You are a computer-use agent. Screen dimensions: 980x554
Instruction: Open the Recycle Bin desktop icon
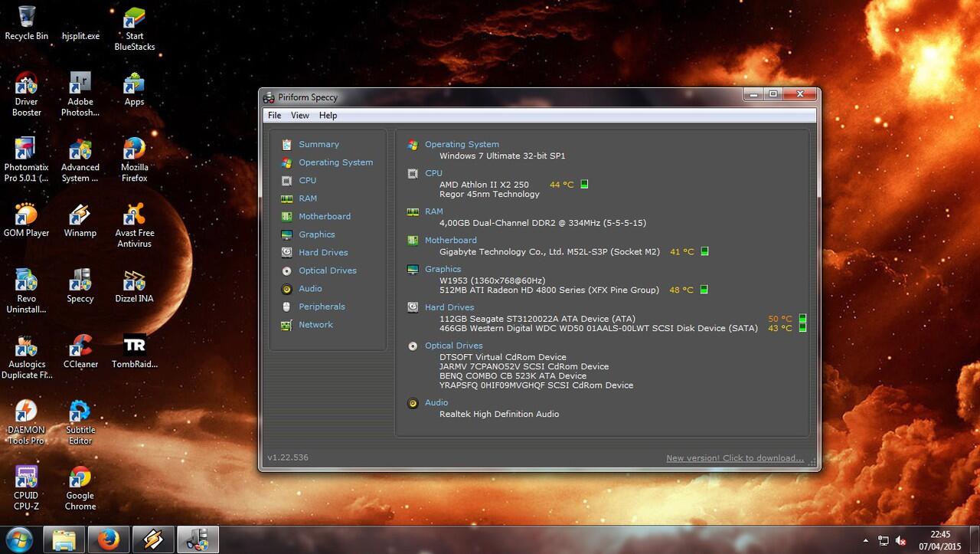point(26,23)
